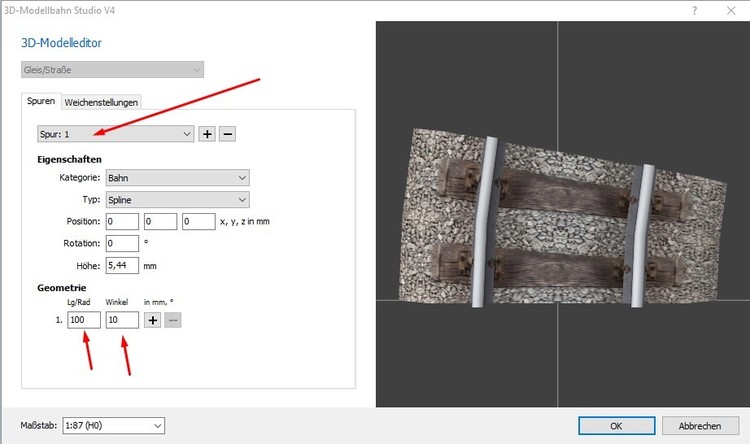Open the Kategorie dropdown showing Bahn
Viewport: 750px width, 444px height.
pyautogui.click(x=177, y=178)
